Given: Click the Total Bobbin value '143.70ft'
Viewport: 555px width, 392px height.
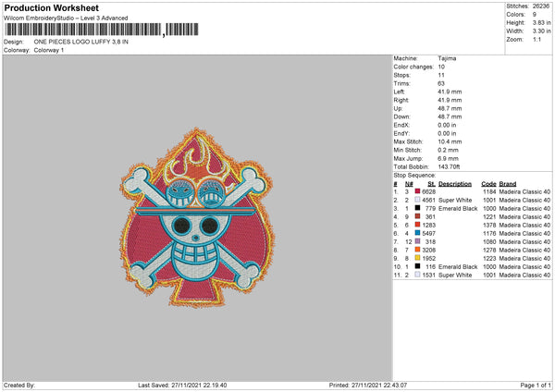Looking at the screenshot, I should tap(449, 166).
